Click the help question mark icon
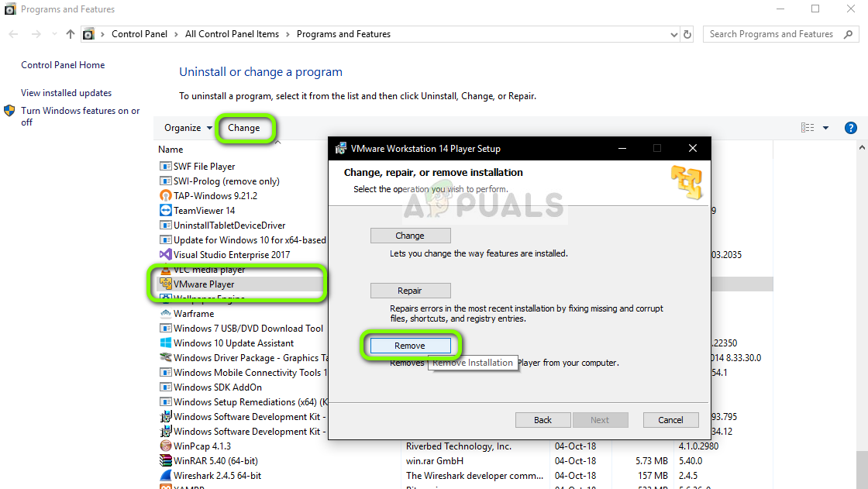 (851, 128)
